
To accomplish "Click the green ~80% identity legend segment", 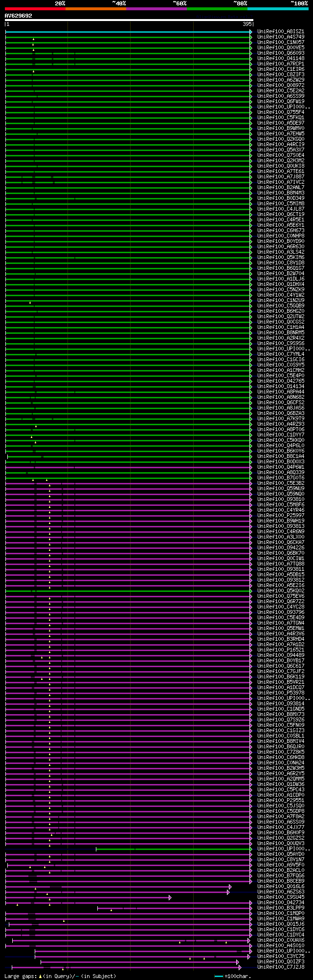I will point(217,9).
